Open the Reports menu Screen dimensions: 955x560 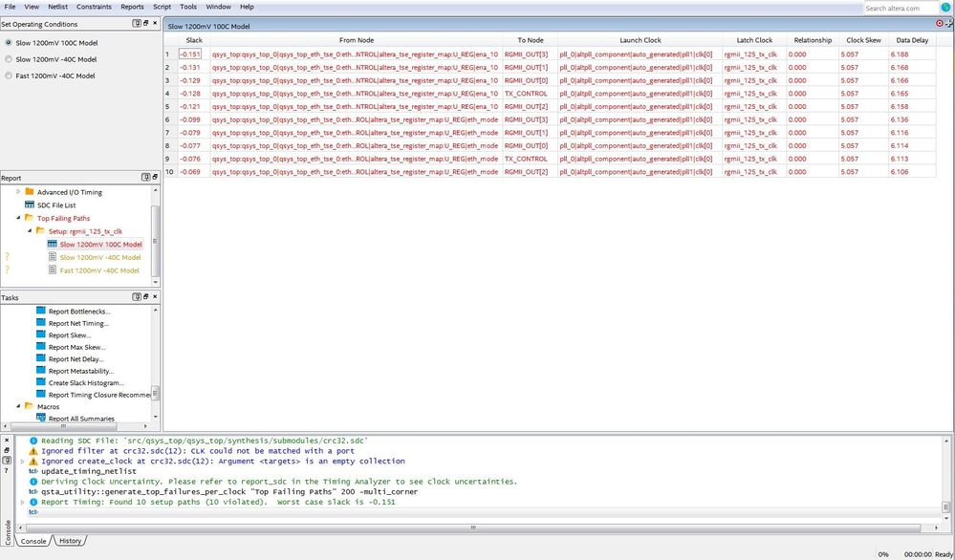[x=132, y=7]
